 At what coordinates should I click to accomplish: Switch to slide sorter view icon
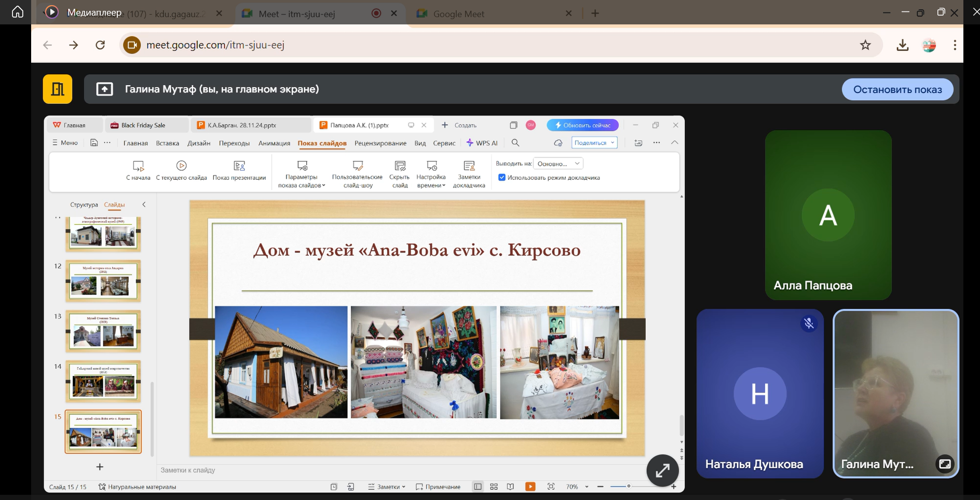point(494,487)
